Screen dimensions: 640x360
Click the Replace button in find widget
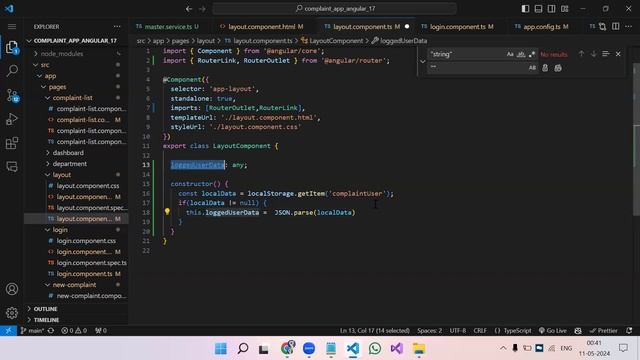pyautogui.click(x=545, y=68)
